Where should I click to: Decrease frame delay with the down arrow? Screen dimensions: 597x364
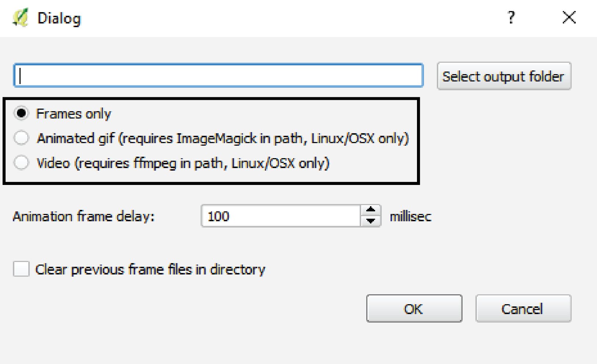(371, 221)
